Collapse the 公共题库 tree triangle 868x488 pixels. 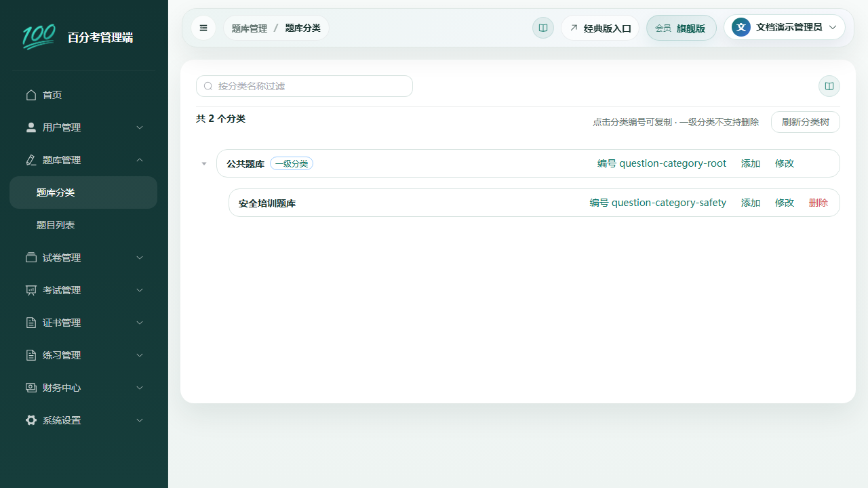(x=203, y=163)
